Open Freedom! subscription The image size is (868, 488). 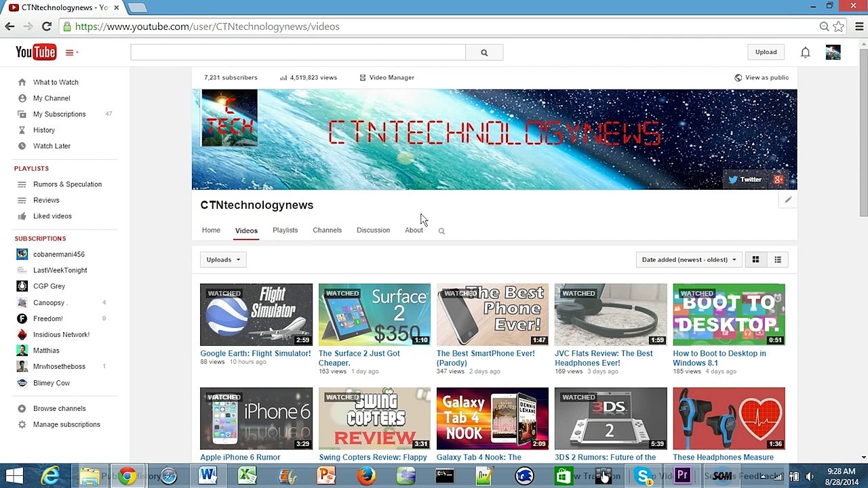[x=48, y=319]
